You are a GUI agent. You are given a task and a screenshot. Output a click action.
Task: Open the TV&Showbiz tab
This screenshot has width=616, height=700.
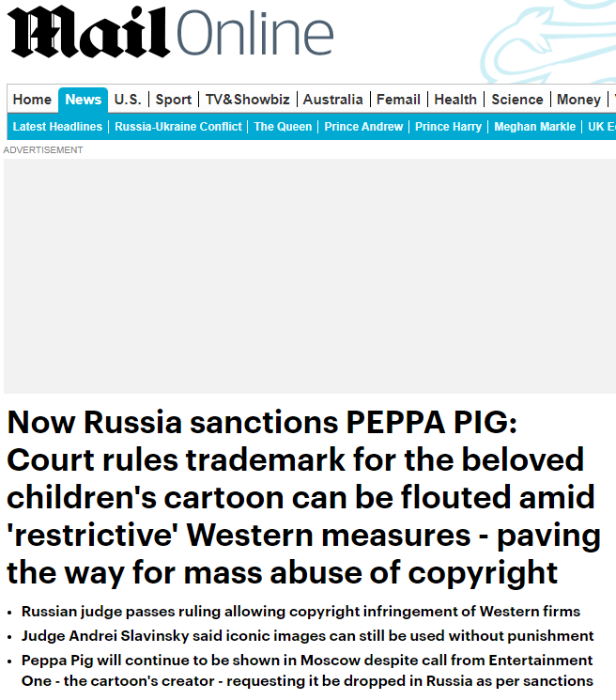248,100
